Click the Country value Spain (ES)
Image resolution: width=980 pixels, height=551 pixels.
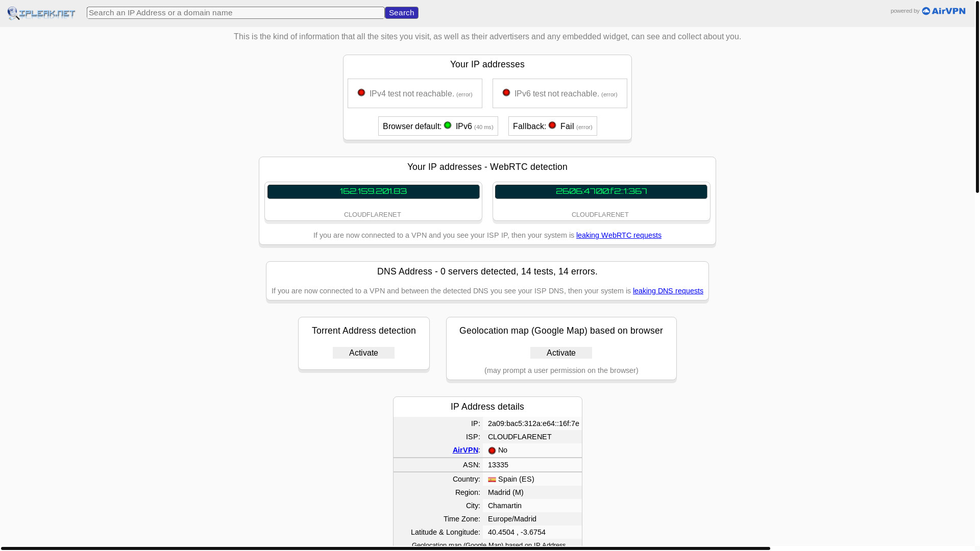click(516, 479)
